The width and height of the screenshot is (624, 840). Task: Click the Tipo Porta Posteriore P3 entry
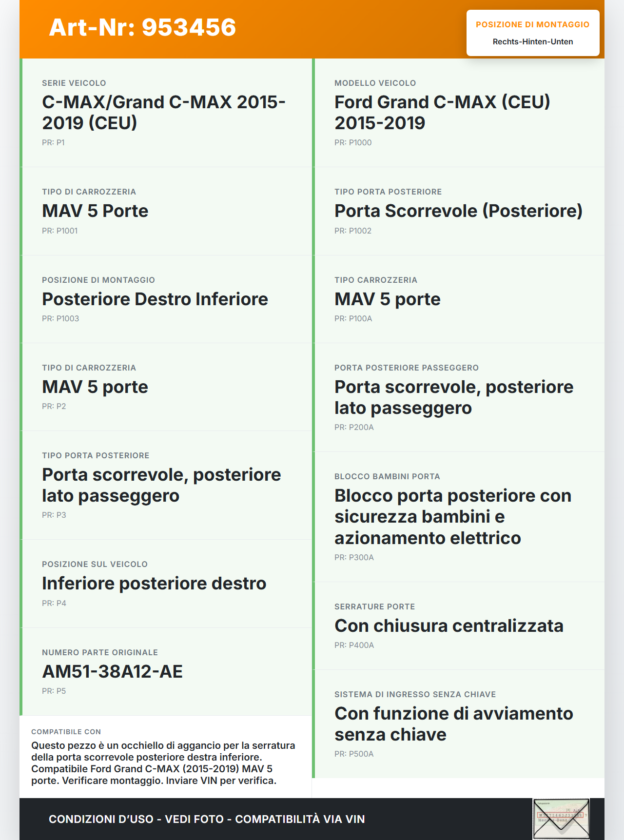(166, 485)
